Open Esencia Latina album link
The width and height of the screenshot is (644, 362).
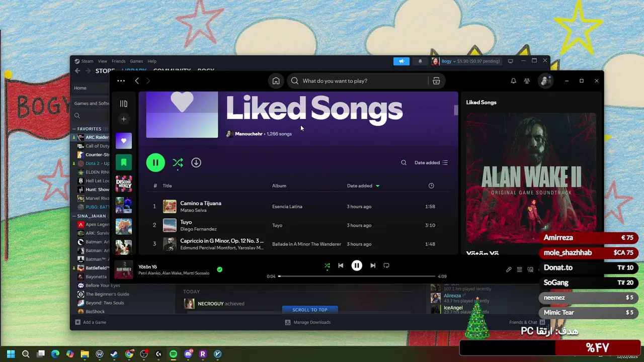click(x=287, y=207)
